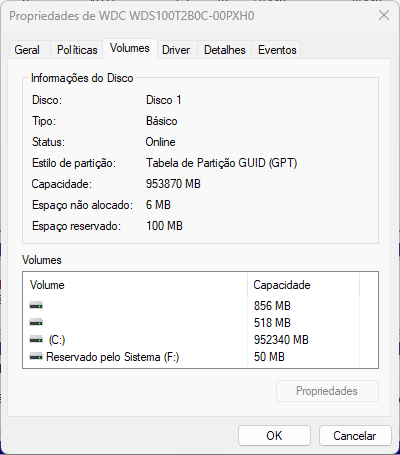Image resolution: width=400 pixels, height=455 pixels.
Task: Select the Volumes tab
Action: (130, 49)
